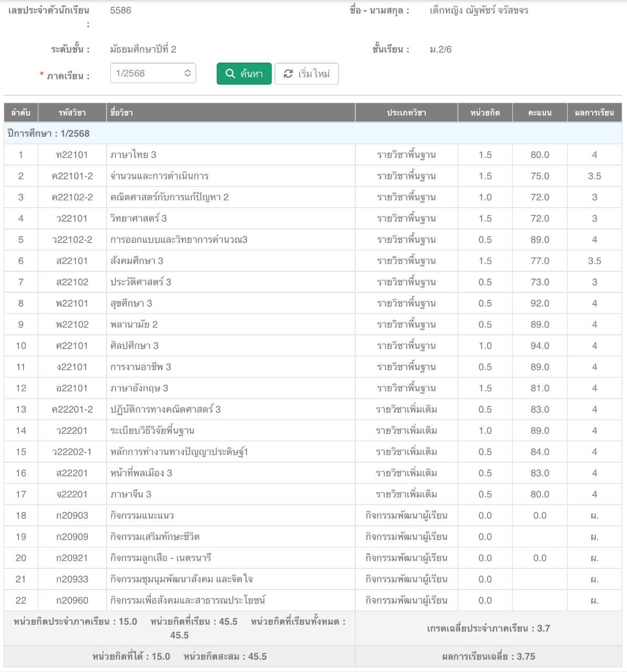Click the รหัสวิชา column header
This screenshot has height=672, width=627.
click(72, 113)
